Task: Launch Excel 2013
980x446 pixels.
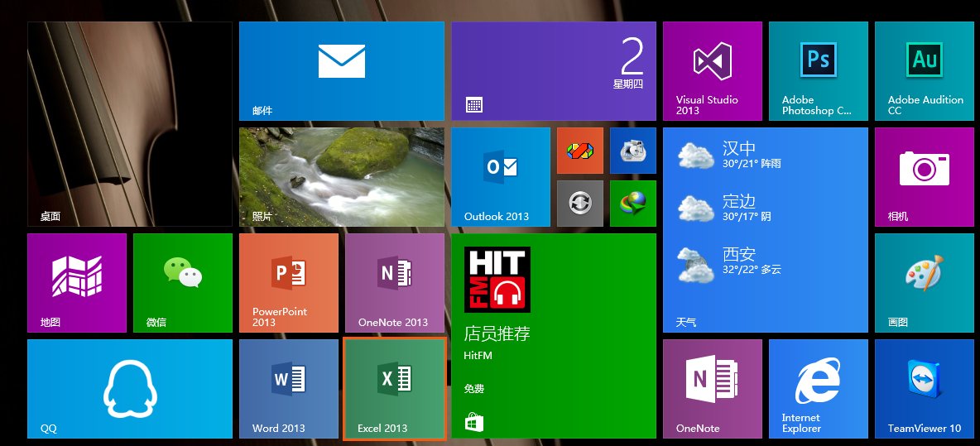Action: (394, 389)
